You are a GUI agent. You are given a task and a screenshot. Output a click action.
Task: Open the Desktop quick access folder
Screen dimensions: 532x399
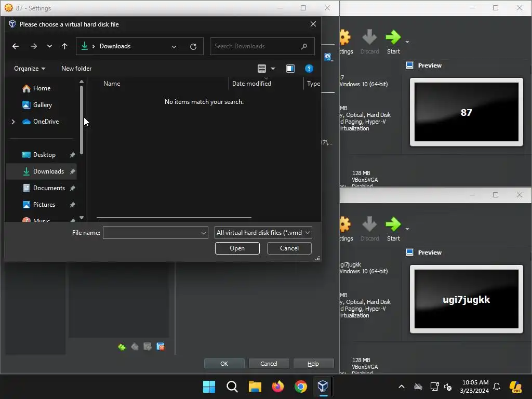point(44,155)
